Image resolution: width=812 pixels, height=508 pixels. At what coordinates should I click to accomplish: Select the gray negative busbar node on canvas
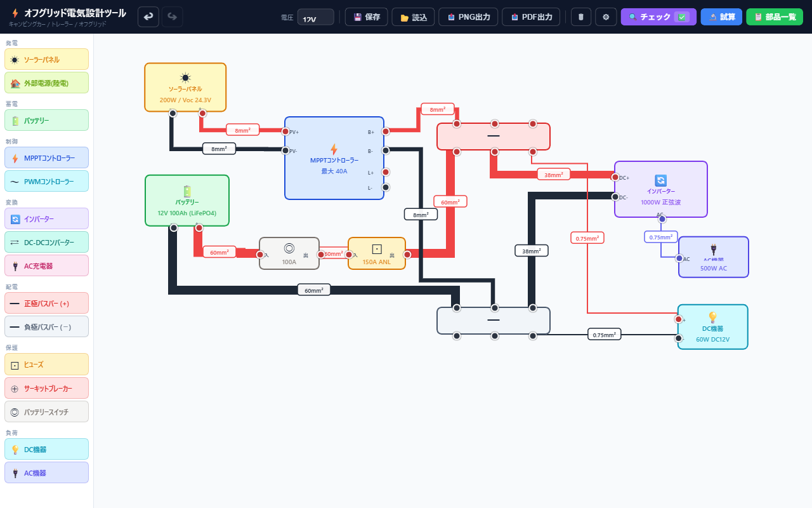click(x=494, y=321)
